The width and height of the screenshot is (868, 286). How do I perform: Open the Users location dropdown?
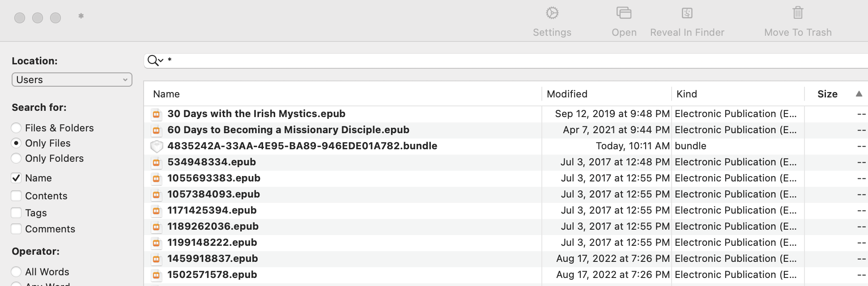point(72,80)
